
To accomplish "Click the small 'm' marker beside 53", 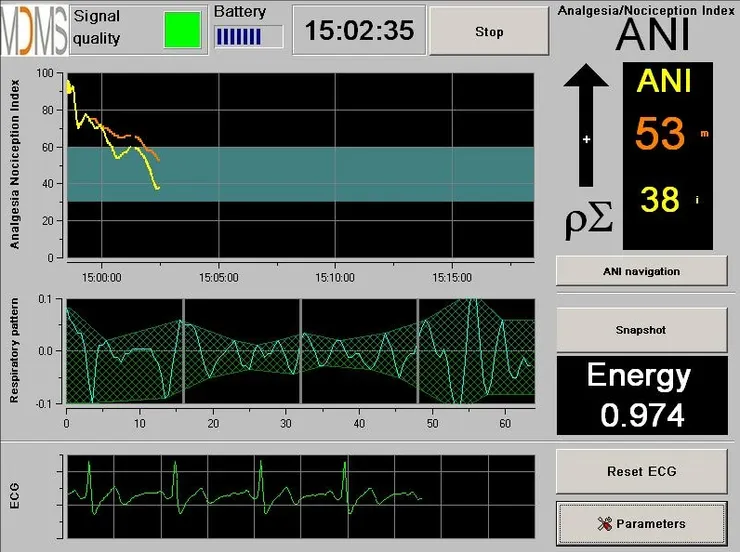I will [x=705, y=134].
